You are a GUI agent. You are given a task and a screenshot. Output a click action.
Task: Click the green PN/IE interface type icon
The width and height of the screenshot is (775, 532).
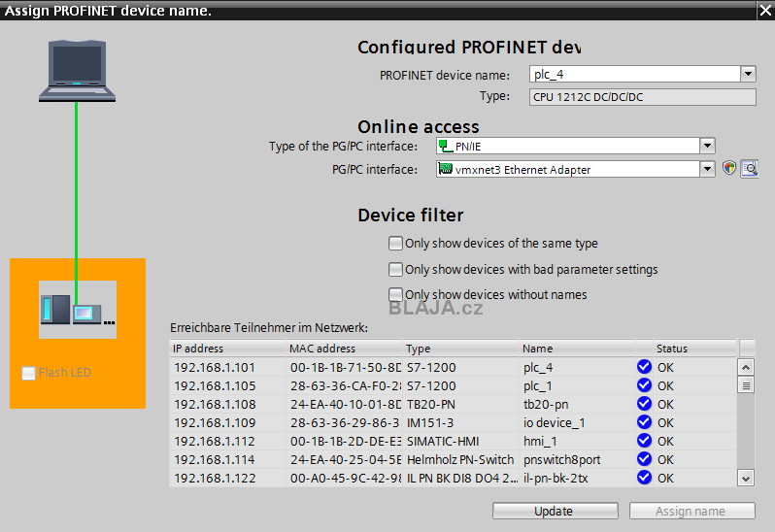click(x=446, y=146)
